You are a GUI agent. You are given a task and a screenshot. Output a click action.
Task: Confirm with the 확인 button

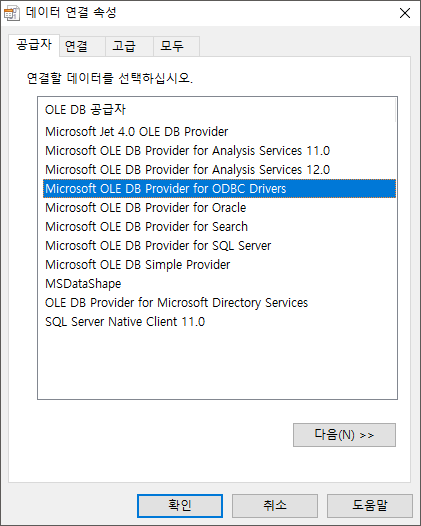180,506
